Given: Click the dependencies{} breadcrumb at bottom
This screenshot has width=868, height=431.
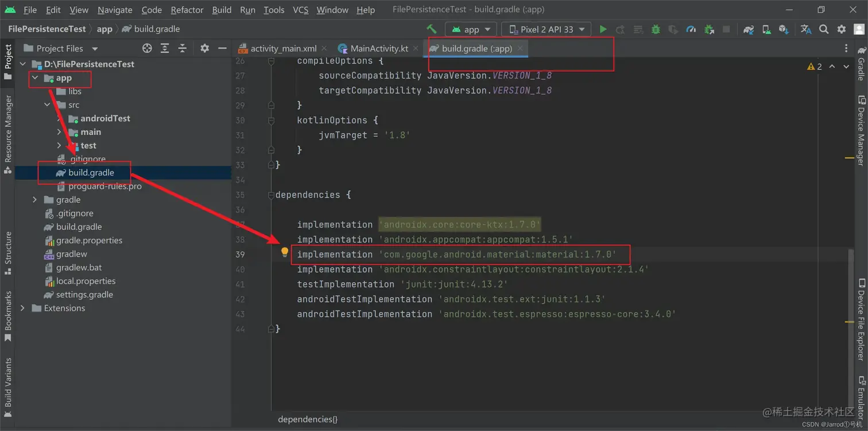Looking at the screenshot, I should (308, 419).
